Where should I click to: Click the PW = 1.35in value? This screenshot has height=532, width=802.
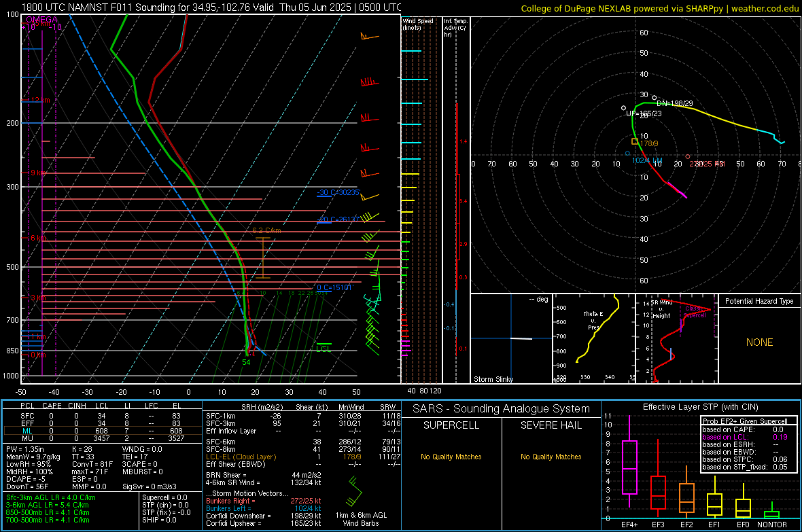(x=25, y=449)
